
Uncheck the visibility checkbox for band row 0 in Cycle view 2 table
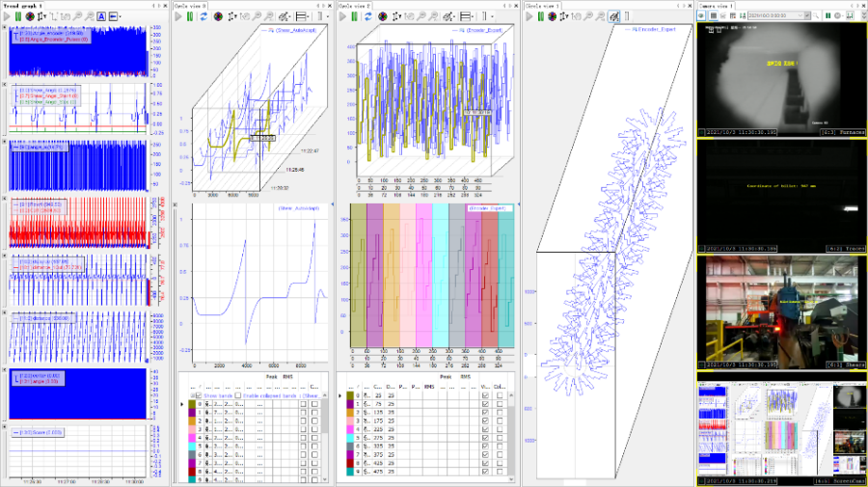click(484, 395)
